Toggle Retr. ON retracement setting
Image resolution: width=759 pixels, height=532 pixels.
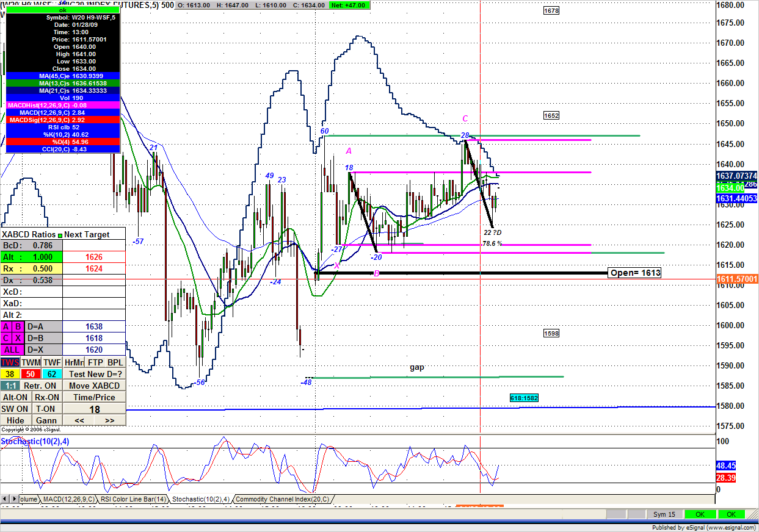point(41,386)
